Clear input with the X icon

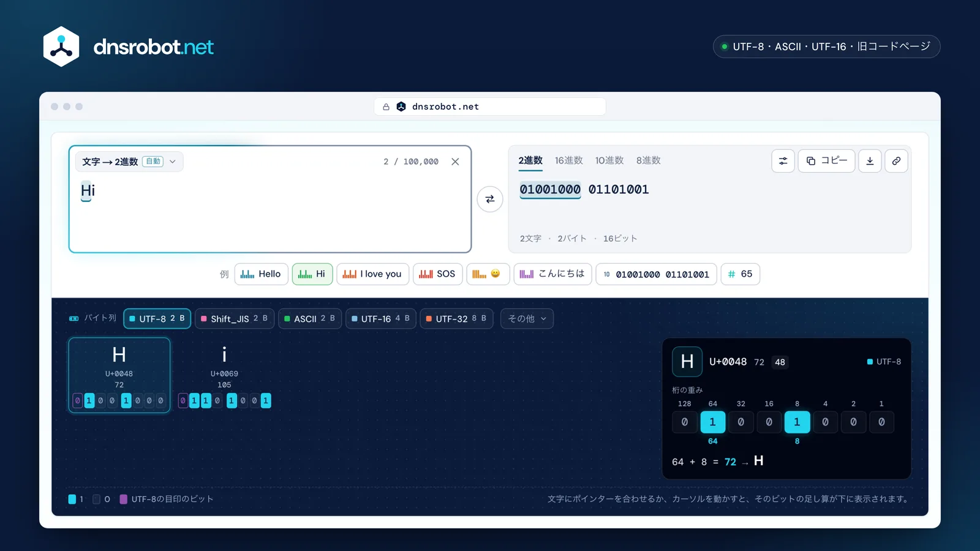click(455, 162)
